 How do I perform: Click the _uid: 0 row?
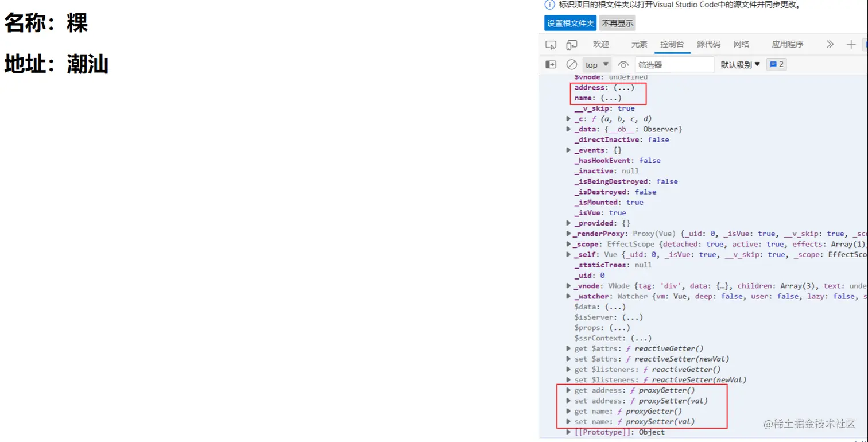(590, 276)
